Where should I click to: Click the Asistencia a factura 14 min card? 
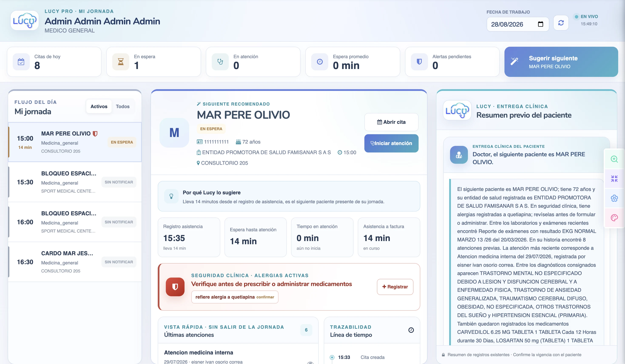[389, 237]
